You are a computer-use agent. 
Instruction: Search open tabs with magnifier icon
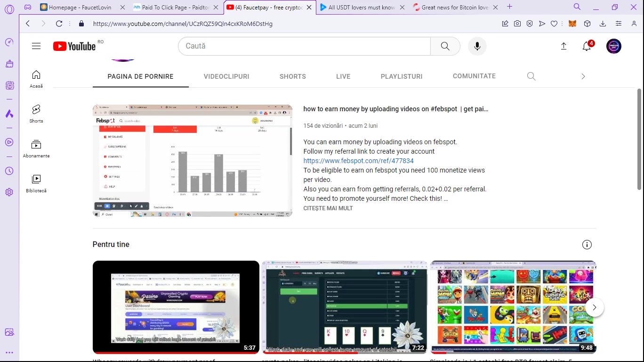click(x=577, y=7)
